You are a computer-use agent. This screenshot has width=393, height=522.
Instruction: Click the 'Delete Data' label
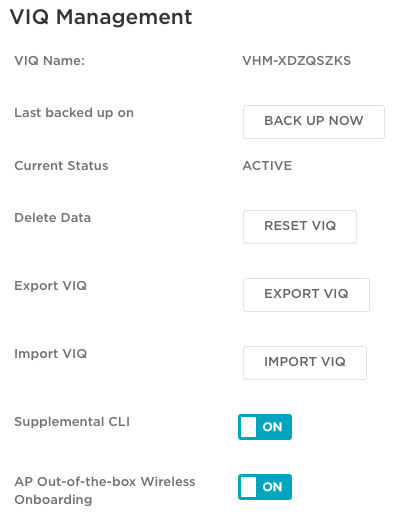(53, 218)
